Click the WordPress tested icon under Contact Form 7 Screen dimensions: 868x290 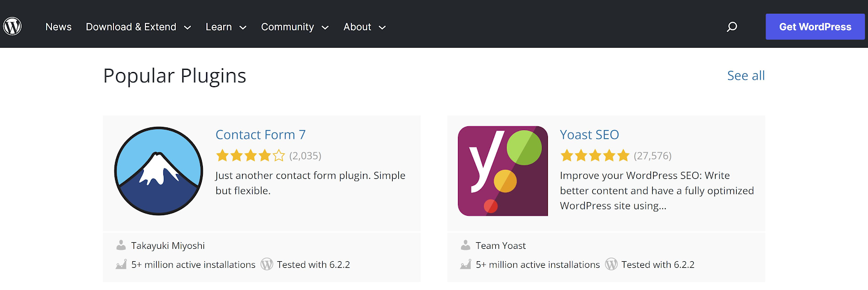pyautogui.click(x=267, y=265)
